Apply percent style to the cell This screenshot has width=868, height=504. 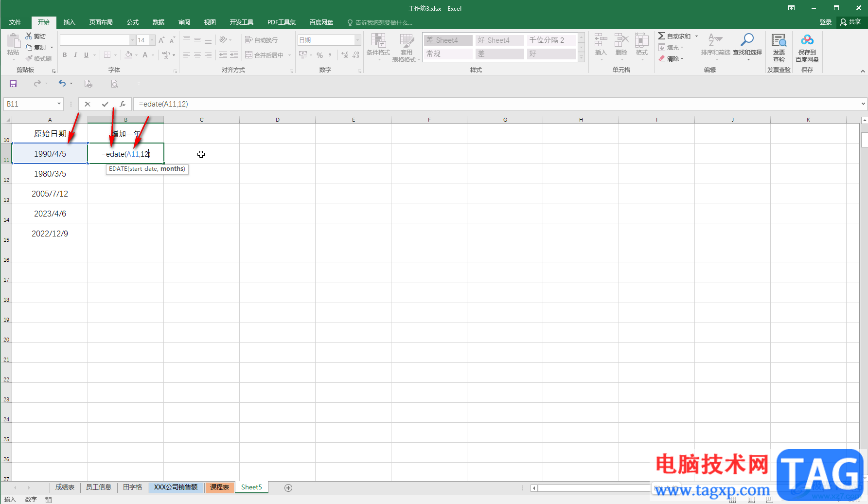coord(319,55)
